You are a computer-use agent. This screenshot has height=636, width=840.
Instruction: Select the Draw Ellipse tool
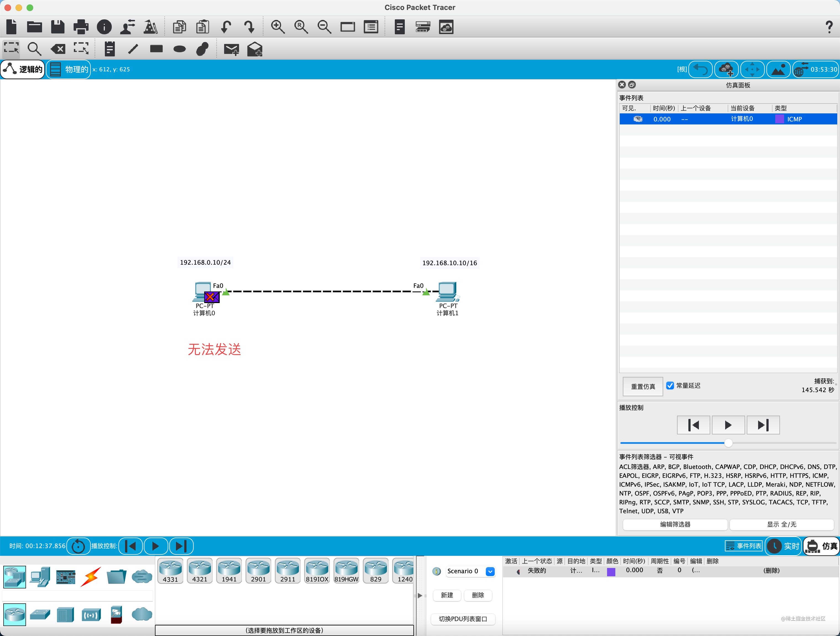coord(179,49)
